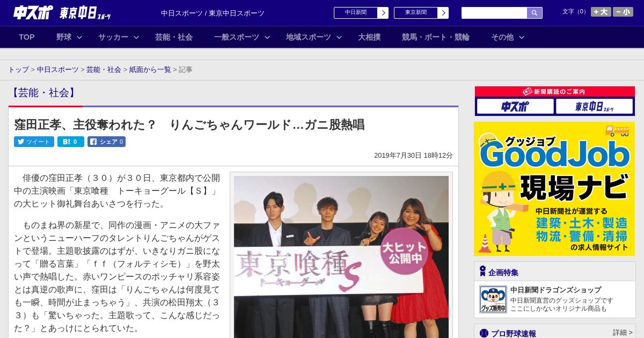Open 芸能・社会 navigation item
The image size is (644, 338).
[174, 37]
